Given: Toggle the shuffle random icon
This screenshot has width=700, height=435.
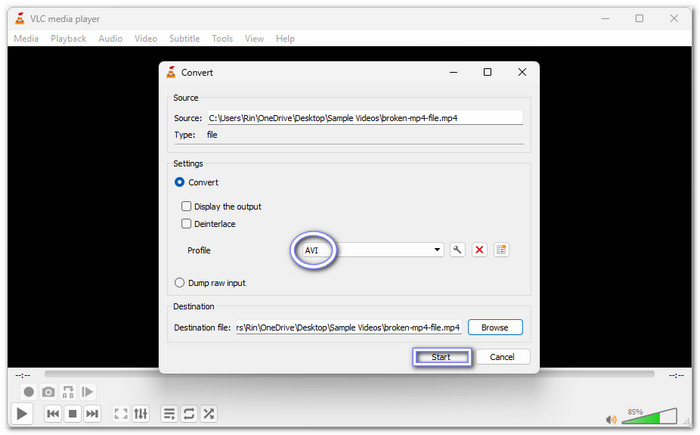Looking at the screenshot, I should (208, 414).
